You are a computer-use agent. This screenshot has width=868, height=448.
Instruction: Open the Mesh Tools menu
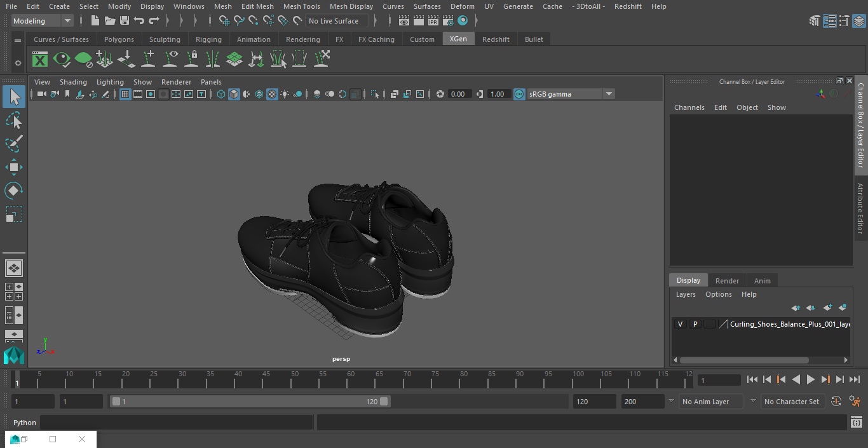pos(301,6)
